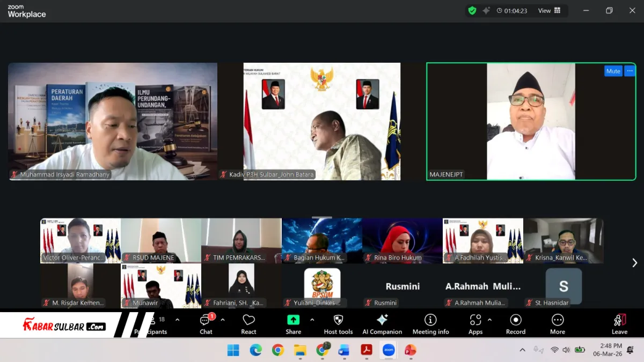The height and width of the screenshot is (362, 644).
Task: Show Meeting info
Action: (430, 324)
